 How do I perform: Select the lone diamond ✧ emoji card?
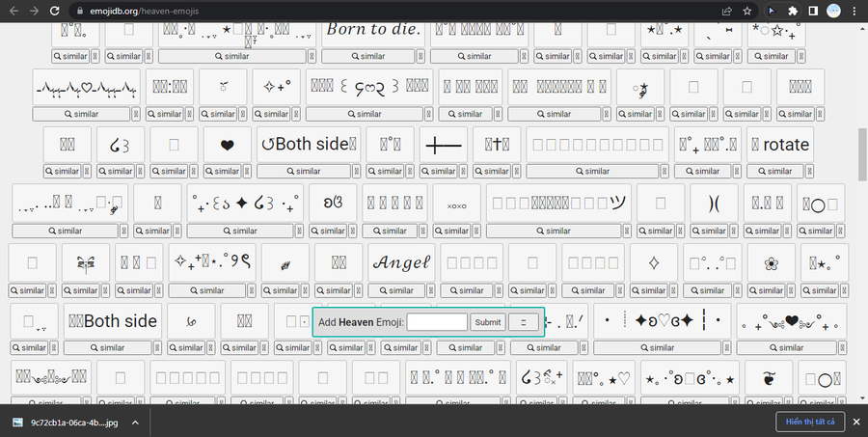pyautogui.click(x=654, y=262)
